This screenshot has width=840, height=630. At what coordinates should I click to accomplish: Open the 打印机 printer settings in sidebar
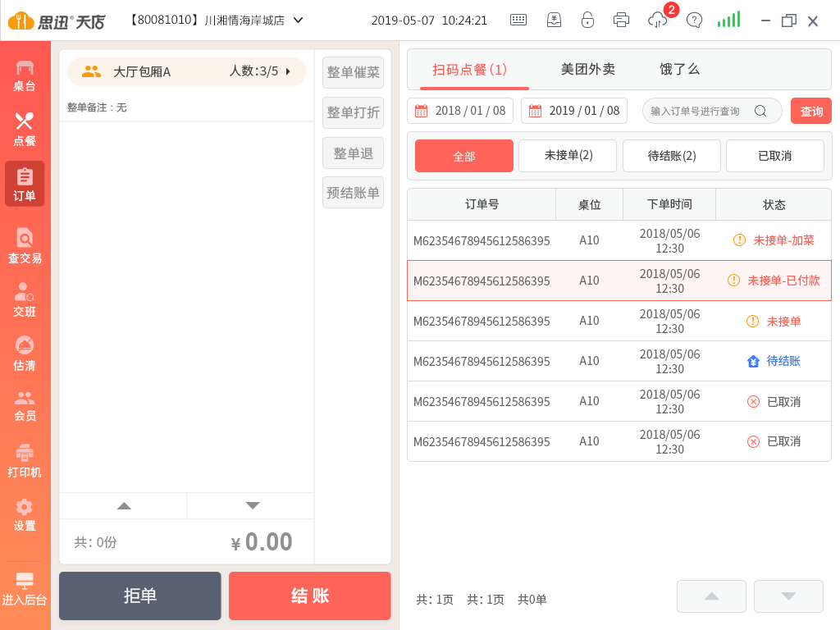tap(25, 461)
